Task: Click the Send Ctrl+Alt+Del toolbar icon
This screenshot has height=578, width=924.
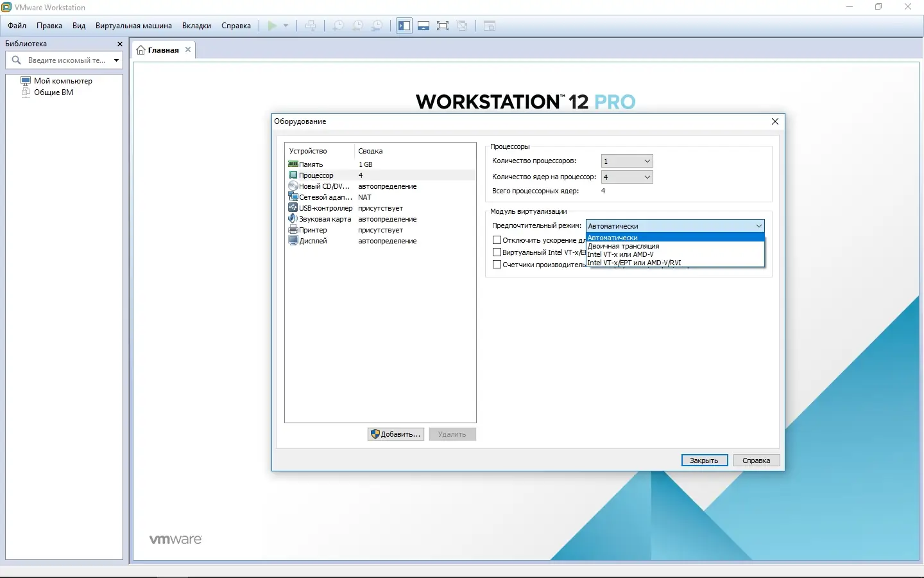Action: pos(311,26)
